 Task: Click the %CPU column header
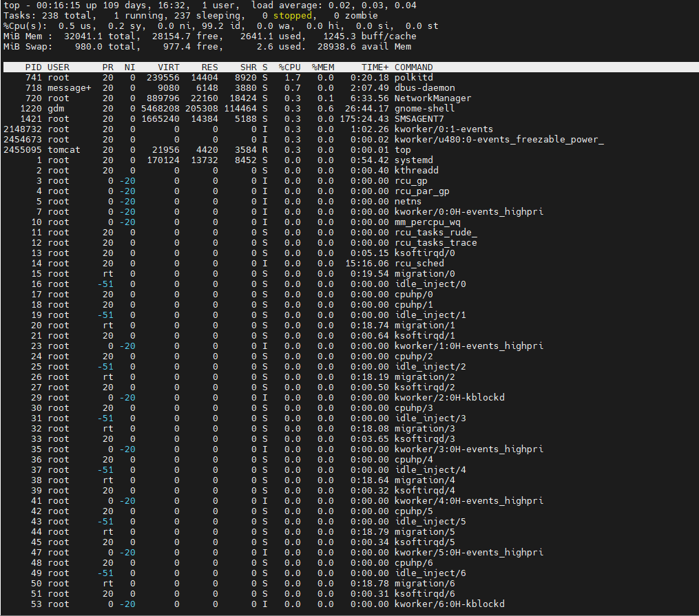tap(290, 67)
